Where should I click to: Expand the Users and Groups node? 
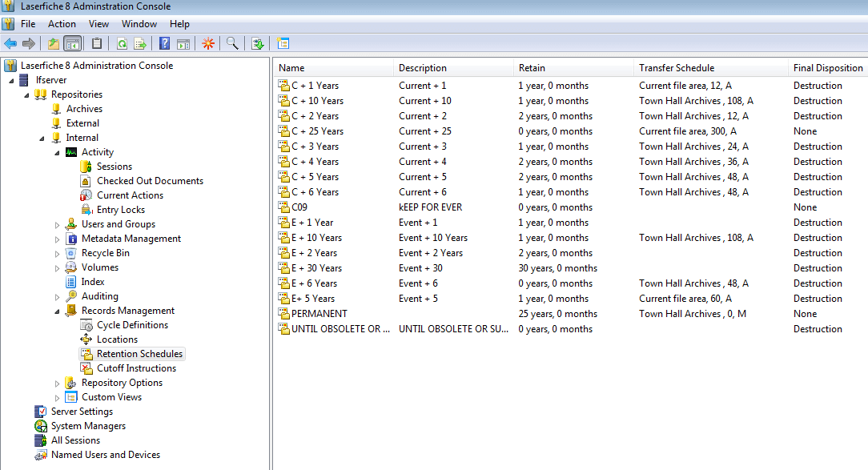tap(57, 225)
